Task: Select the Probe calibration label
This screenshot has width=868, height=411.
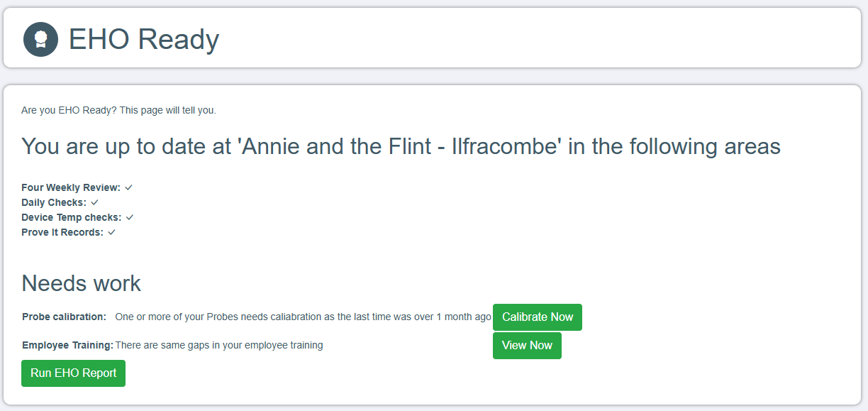Action: pyautogui.click(x=64, y=317)
